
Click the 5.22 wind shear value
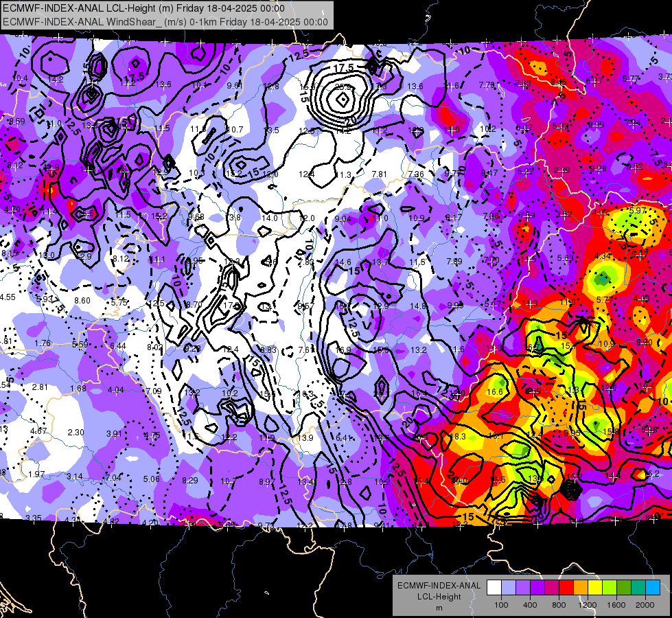525,171
